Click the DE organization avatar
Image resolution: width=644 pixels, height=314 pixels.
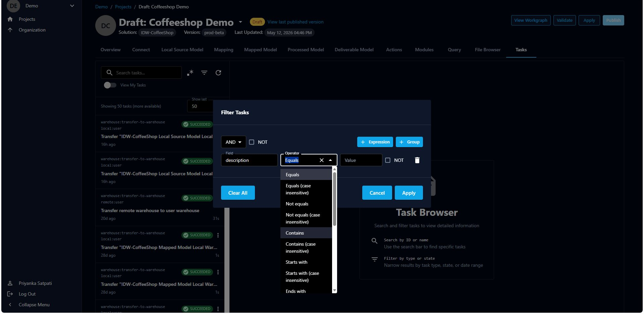(13, 6)
